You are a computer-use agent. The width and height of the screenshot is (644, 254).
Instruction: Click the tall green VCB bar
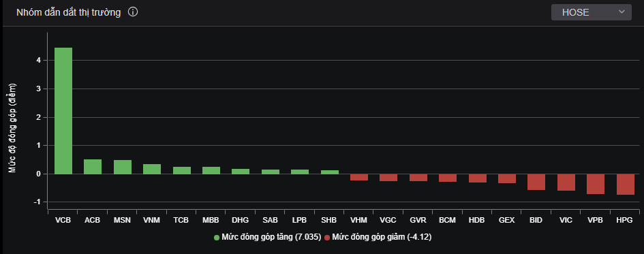point(63,111)
